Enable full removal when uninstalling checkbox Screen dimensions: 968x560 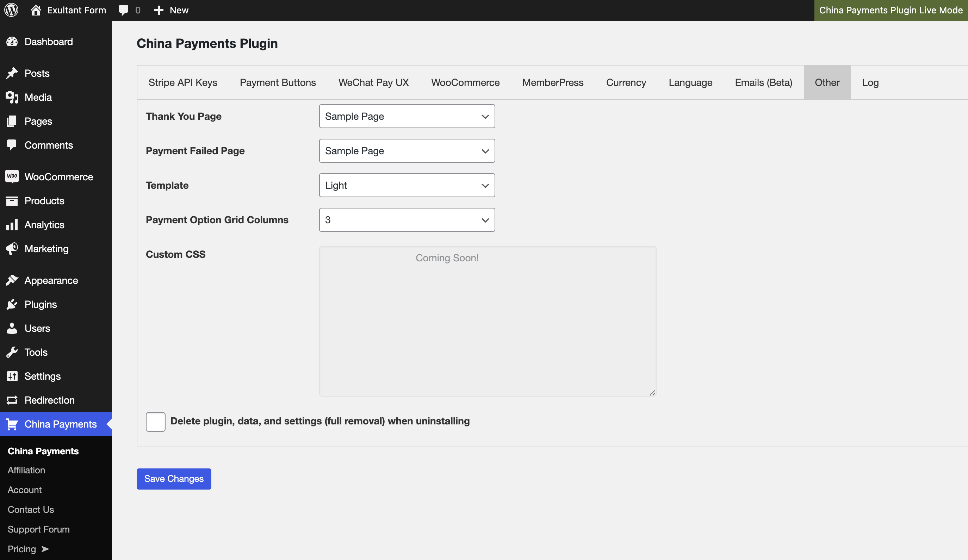156,422
